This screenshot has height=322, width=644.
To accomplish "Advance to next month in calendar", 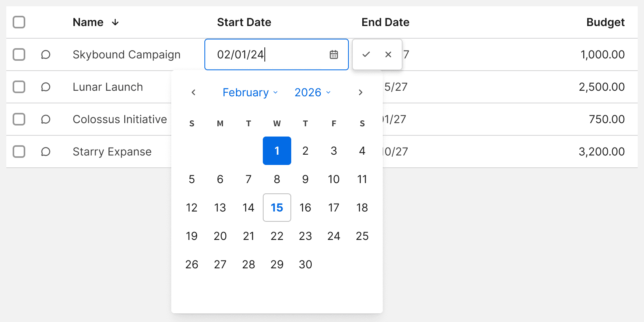I will [360, 92].
